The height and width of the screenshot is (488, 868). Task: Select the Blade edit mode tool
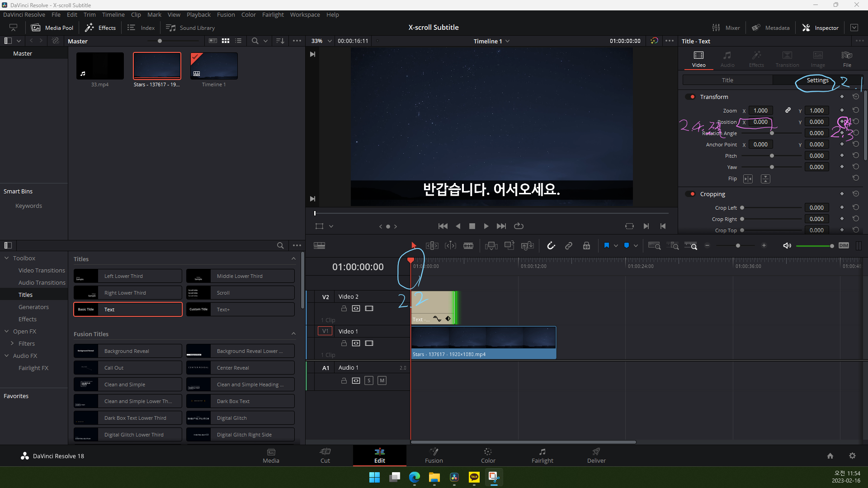click(468, 246)
